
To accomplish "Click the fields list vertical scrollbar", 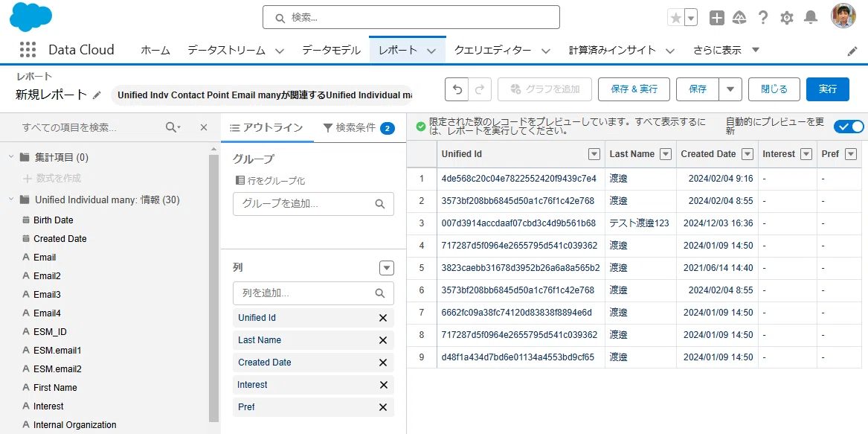I will pyautogui.click(x=214, y=288).
